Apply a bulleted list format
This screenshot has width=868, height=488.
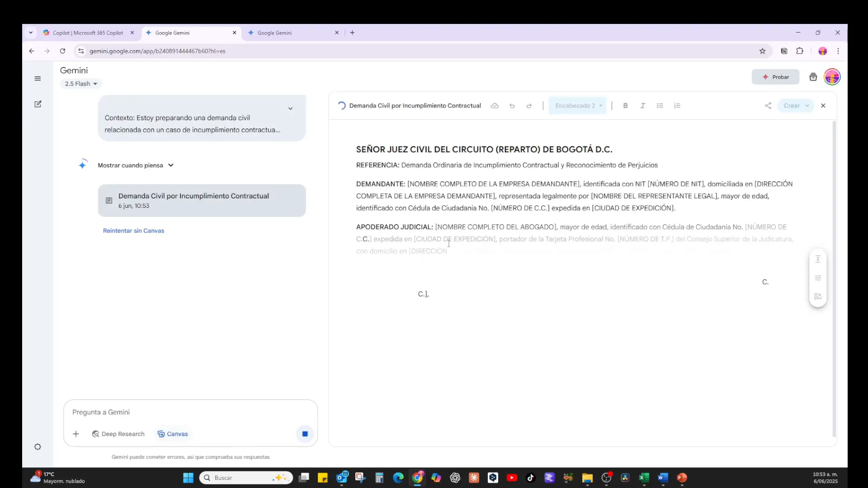[x=660, y=105]
